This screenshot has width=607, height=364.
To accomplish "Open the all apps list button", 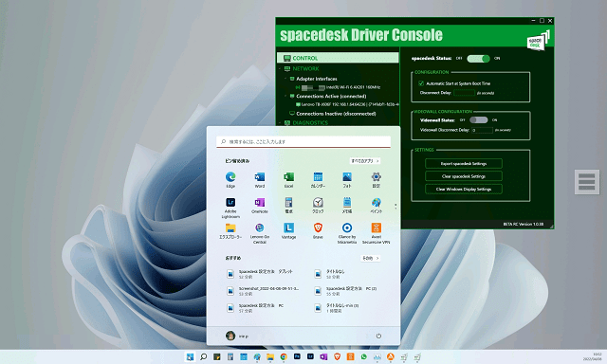I will 365,160.
